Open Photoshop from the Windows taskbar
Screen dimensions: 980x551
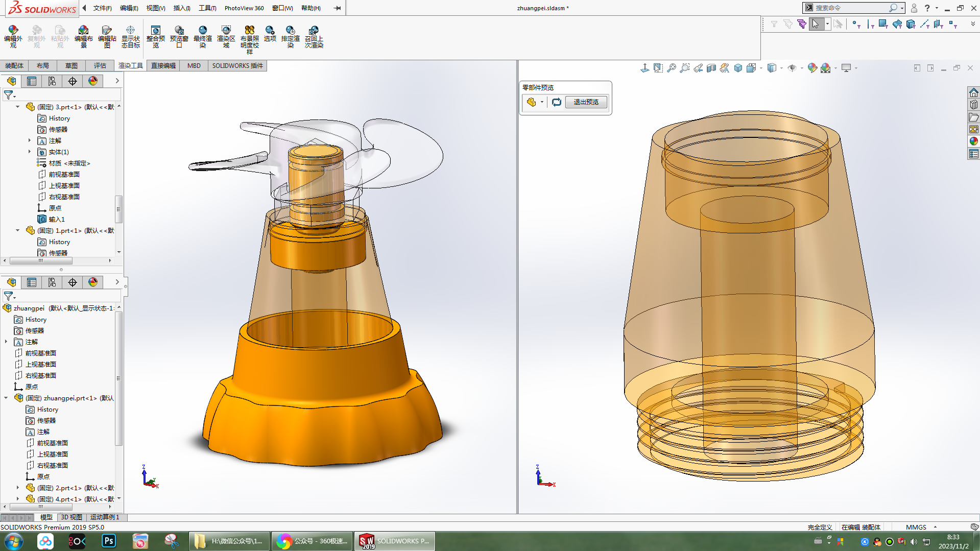109,541
